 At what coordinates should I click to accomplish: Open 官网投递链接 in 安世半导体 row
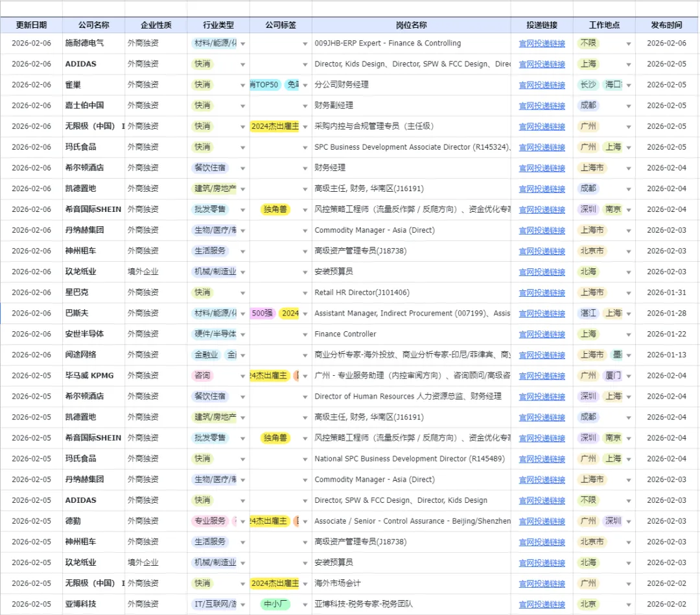point(542,335)
